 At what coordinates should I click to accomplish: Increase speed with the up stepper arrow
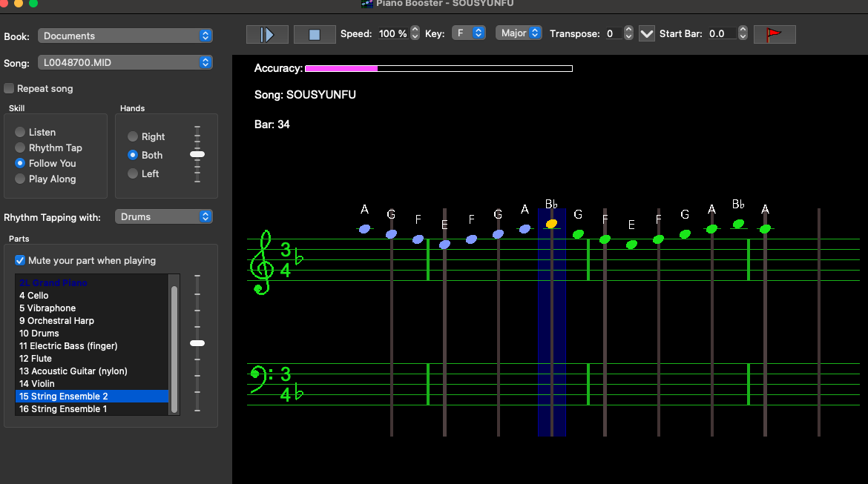coord(415,30)
